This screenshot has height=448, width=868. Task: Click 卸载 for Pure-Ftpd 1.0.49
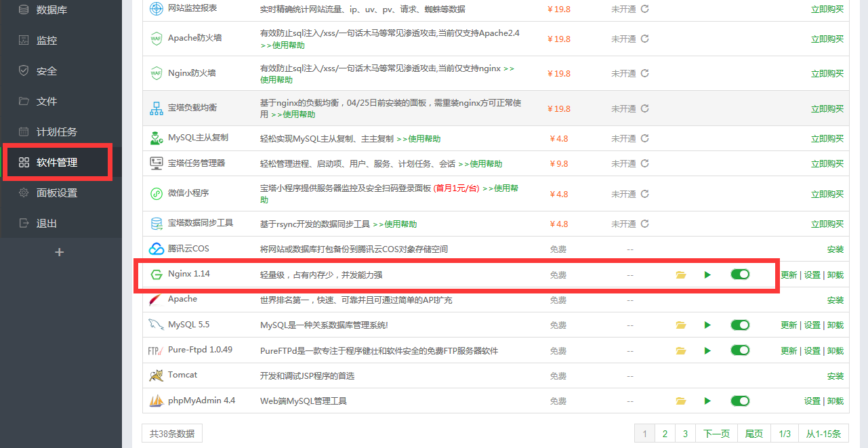(835, 351)
